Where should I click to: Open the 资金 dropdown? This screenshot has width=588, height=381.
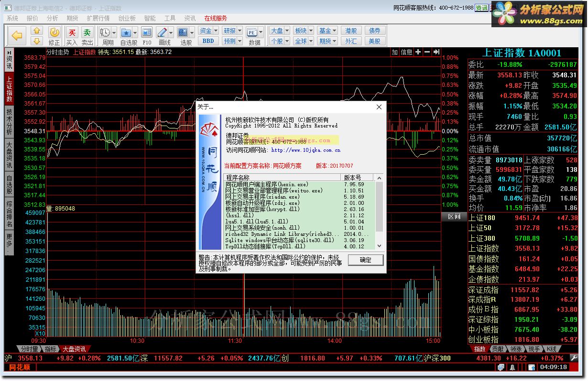(x=208, y=31)
